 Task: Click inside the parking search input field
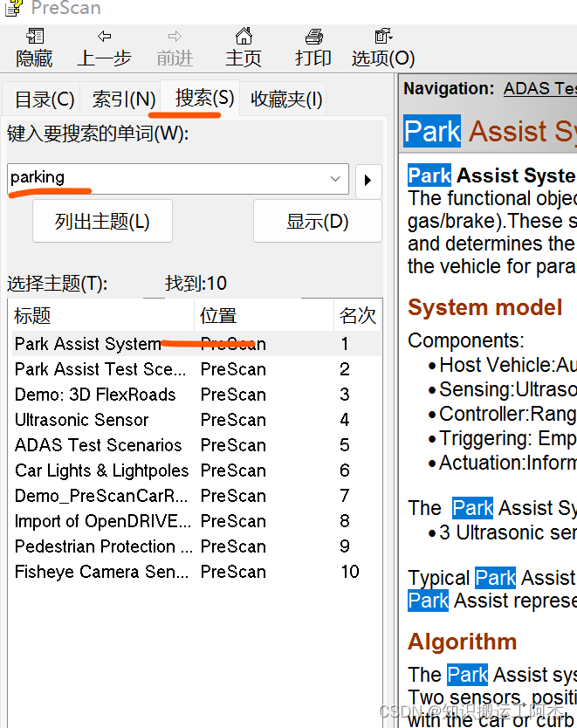click(166, 179)
